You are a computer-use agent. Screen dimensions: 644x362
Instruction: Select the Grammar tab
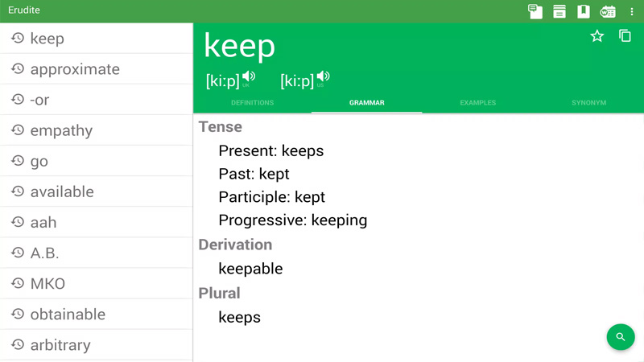(366, 103)
